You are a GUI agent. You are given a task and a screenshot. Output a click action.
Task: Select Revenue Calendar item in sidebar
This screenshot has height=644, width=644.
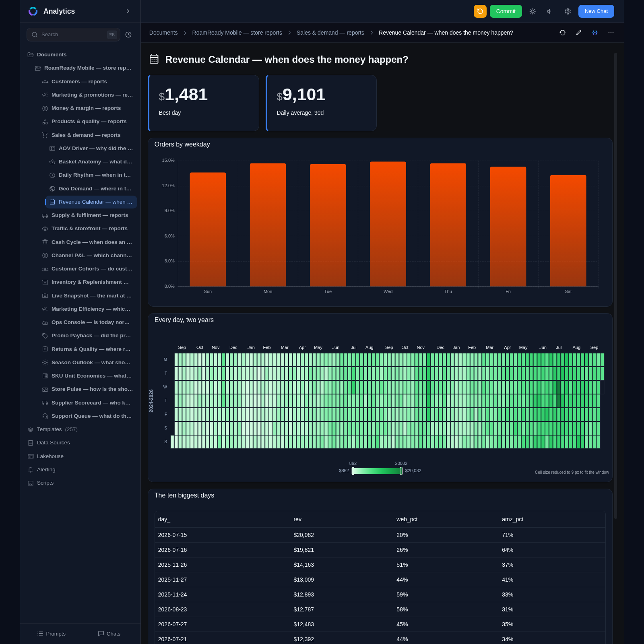(x=91, y=202)
